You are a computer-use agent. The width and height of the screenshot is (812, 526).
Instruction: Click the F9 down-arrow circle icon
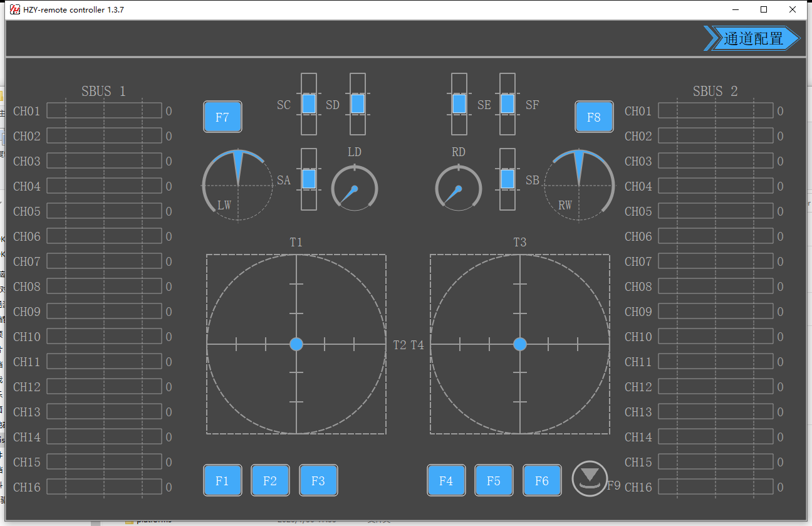pos(590,478)
